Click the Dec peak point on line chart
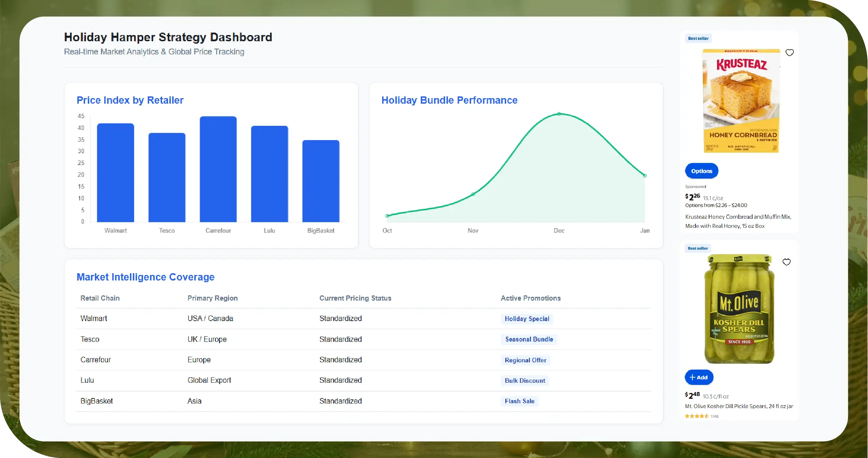Screen dimensions: 868x458 coord(559,114)
